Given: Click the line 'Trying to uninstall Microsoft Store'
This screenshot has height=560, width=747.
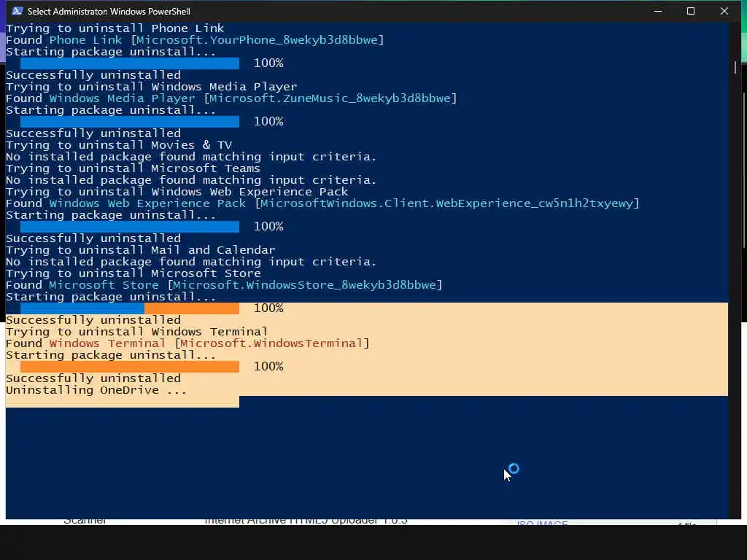Looking at the screenshot, I should coord(133,273).
